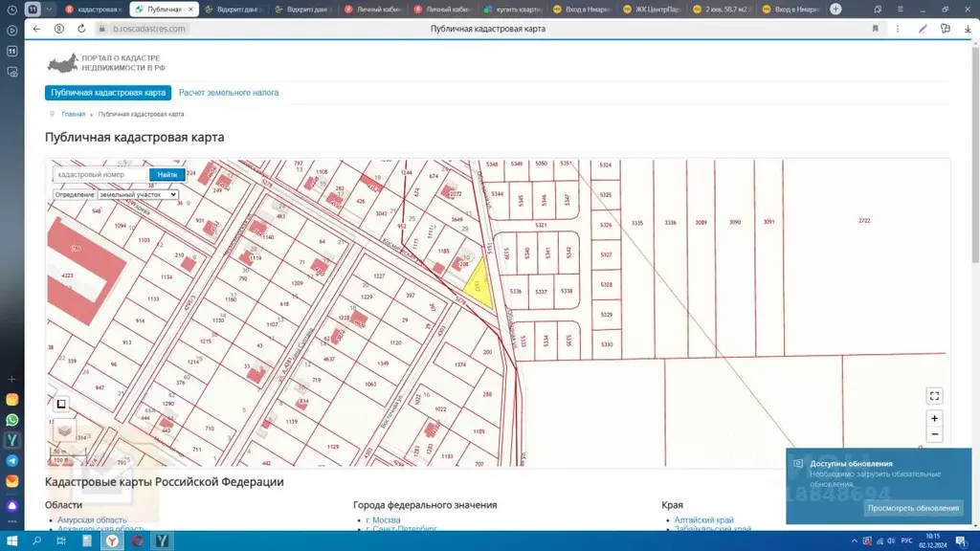Open the address bar three-dots menu

pos(898,29)
